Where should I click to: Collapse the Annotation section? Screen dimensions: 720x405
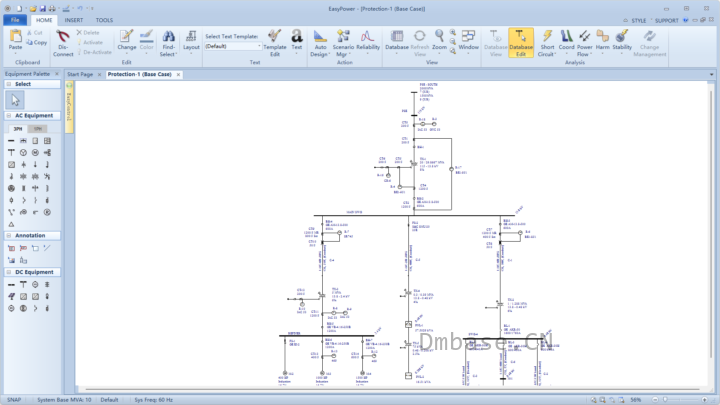click(9, 236)
